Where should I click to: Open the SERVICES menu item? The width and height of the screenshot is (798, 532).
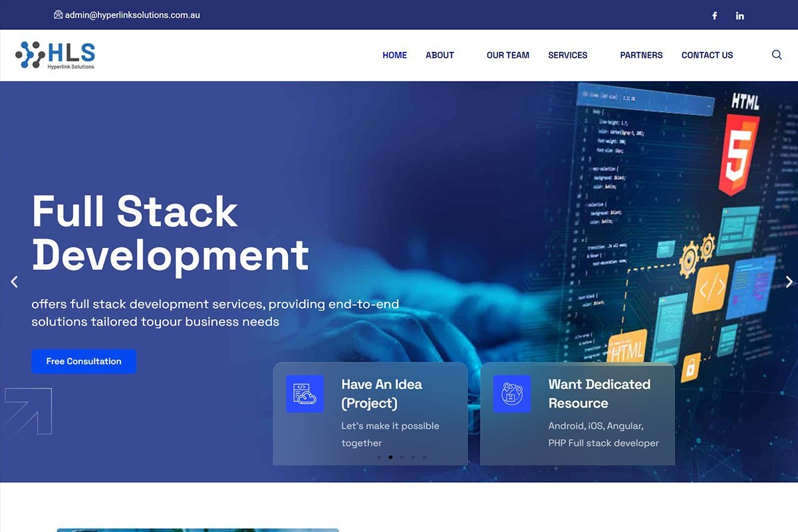tap(568, 55)
